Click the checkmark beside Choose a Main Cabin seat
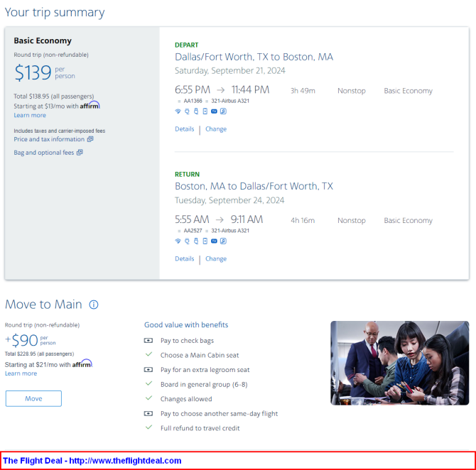 (x=148, y=354)
